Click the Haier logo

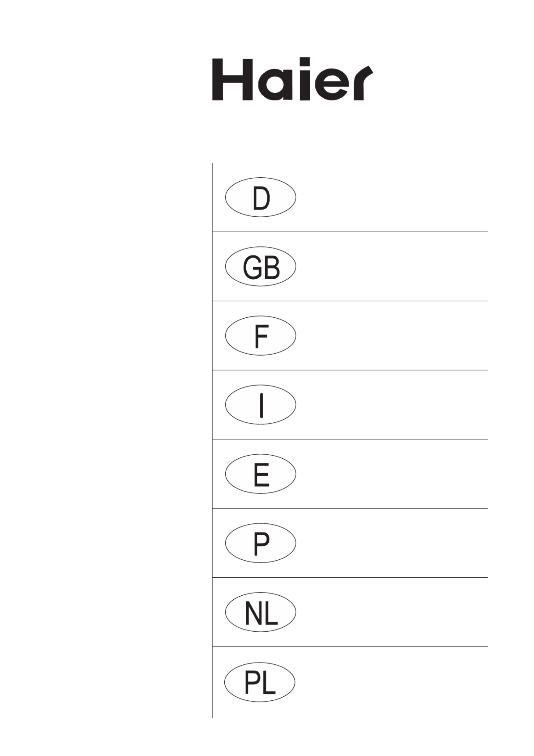point(292,79)
